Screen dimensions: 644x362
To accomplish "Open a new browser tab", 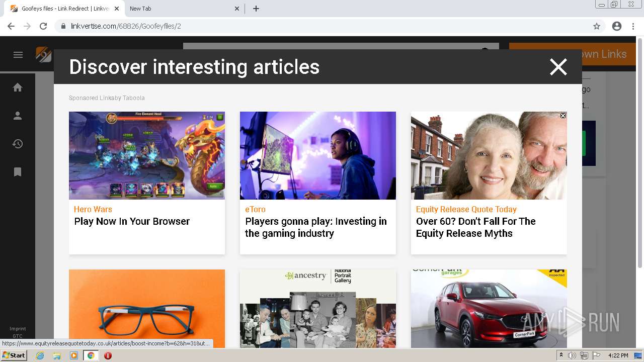I will [256, 9].
